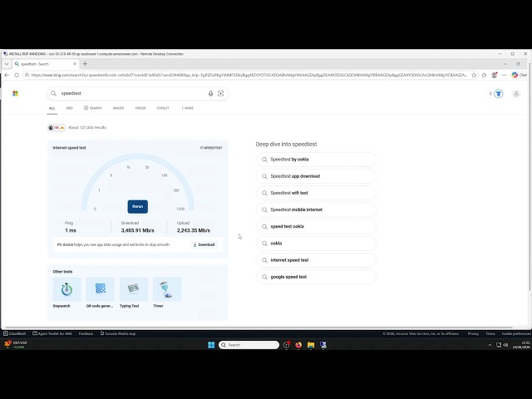Open File Explorer from the taskbar
This screenshot has width=532, height=399.
coord(311,345)
